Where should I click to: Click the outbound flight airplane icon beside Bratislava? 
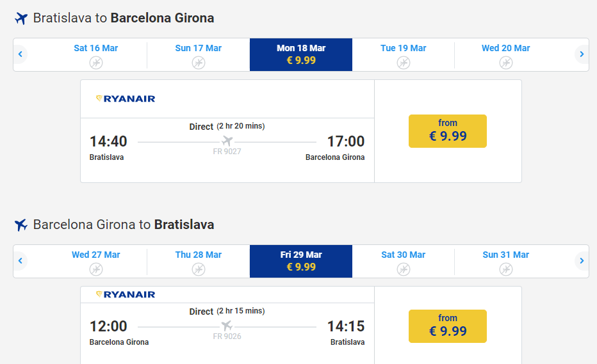[21, 19]
